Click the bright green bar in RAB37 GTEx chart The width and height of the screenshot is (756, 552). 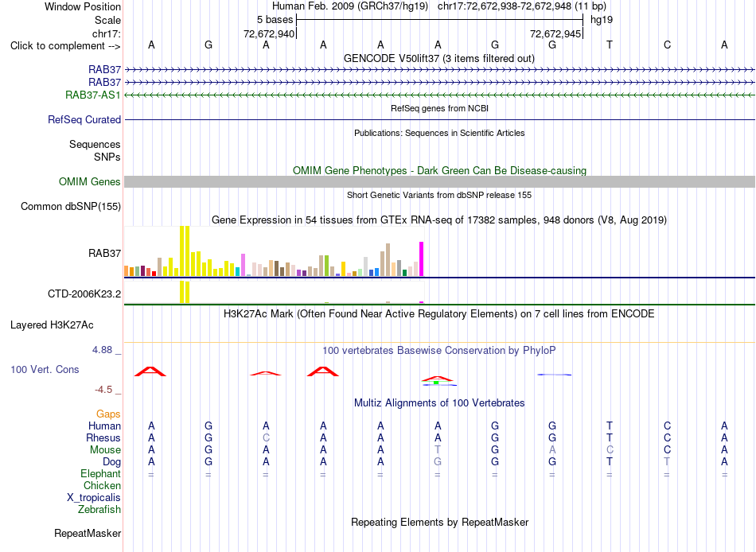[326, 266]
